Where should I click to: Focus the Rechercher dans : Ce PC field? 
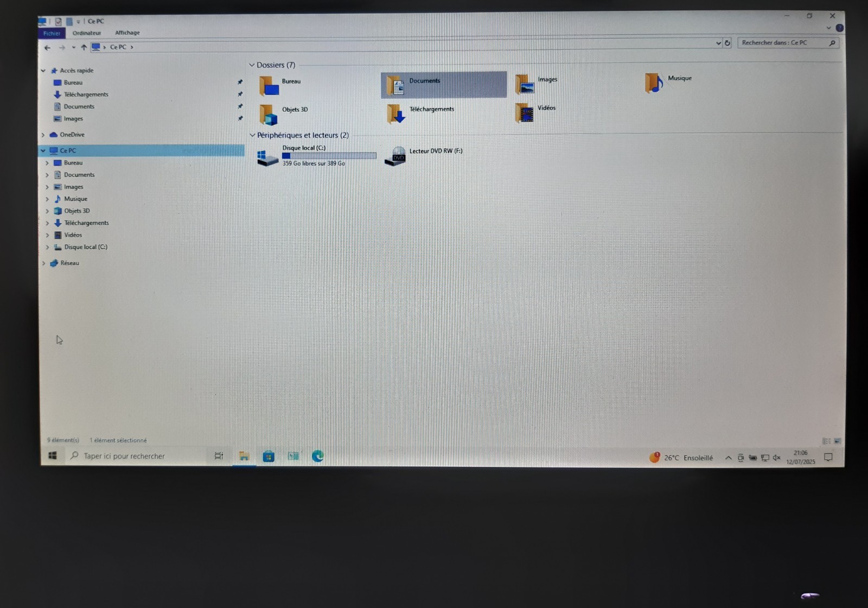click(788, 43)
